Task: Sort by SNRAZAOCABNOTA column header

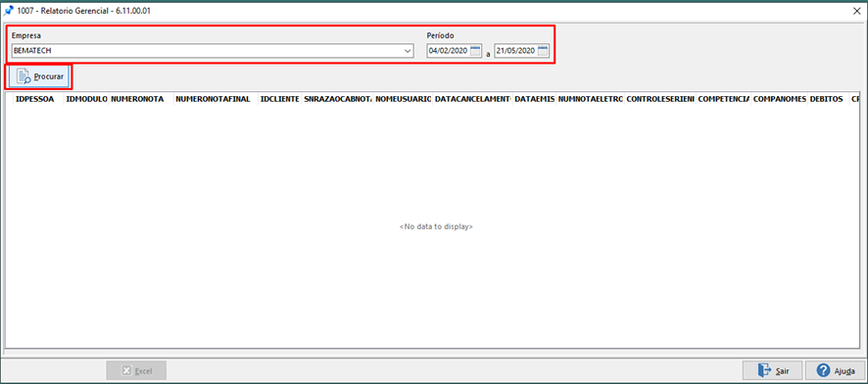Action: (338, 99)
